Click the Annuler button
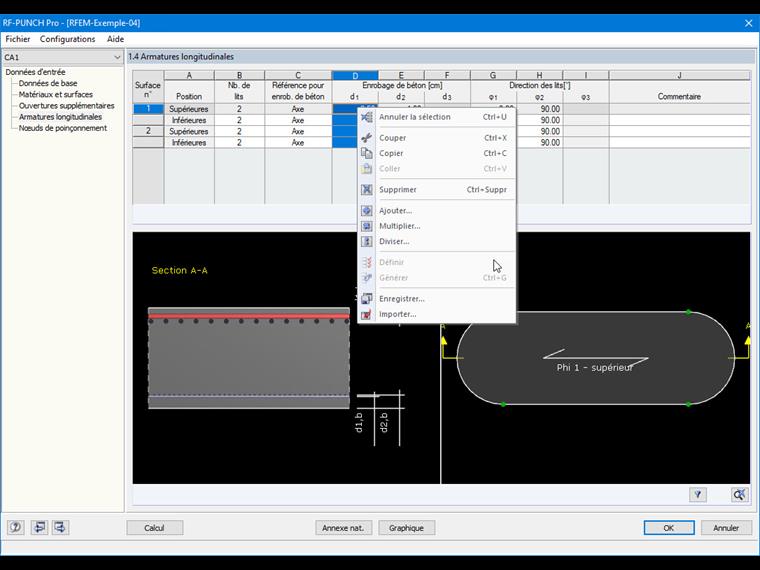The width and height of the screenshot is (760, 570). [726, 528]
